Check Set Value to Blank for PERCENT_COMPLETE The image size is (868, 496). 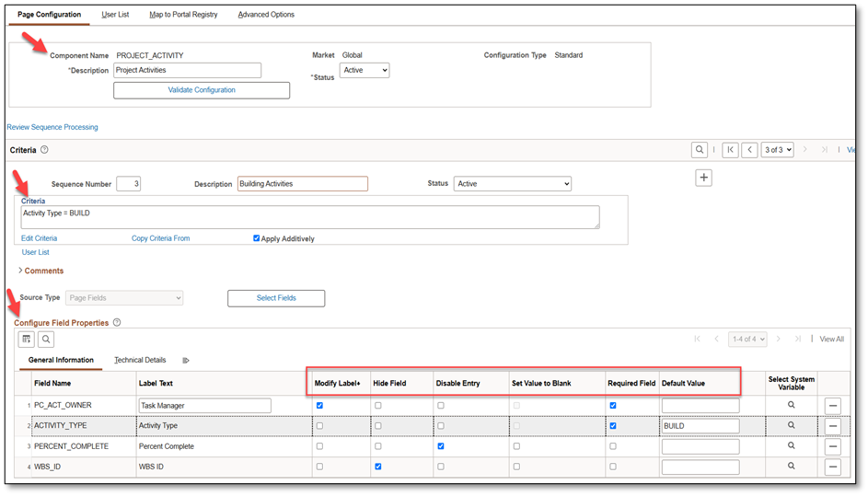[516, 446]
